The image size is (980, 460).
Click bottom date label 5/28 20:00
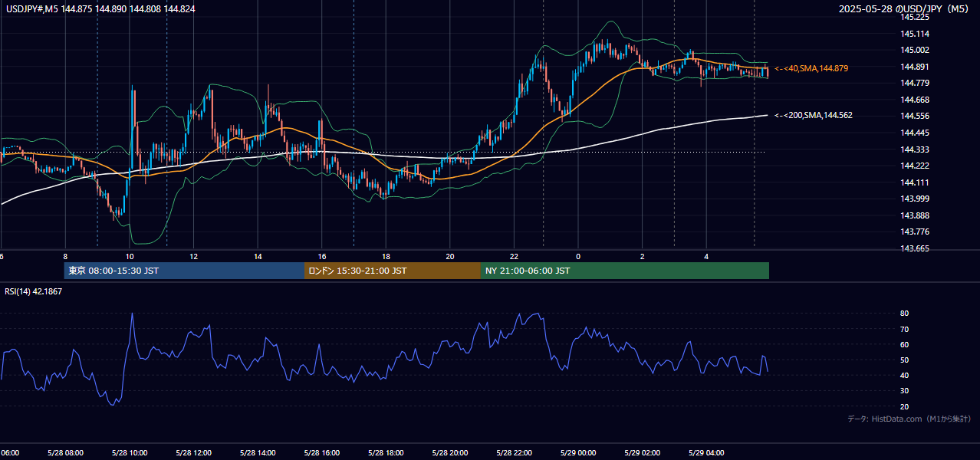tap(450, 452)
